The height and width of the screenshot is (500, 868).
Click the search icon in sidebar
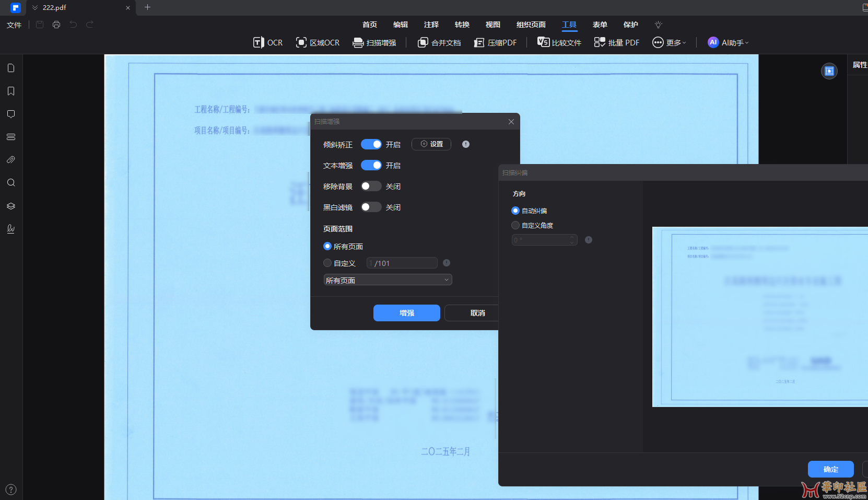point(11,183)
